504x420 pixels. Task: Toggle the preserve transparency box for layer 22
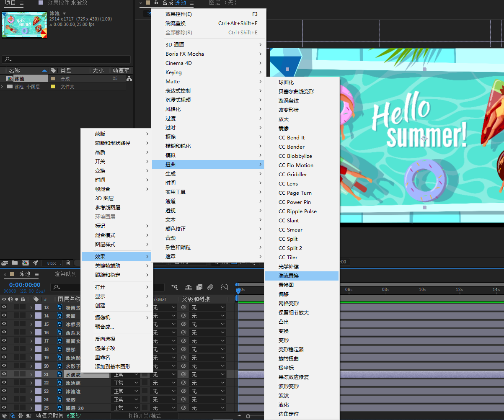145,383
